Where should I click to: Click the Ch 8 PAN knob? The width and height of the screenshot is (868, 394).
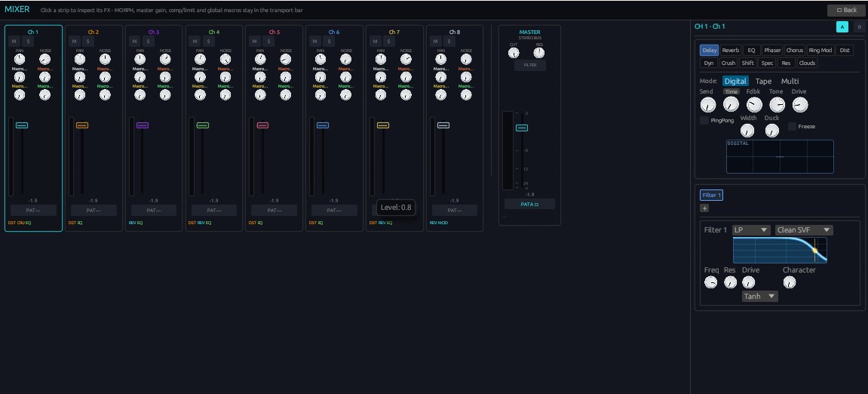click(x=440, y=60)
